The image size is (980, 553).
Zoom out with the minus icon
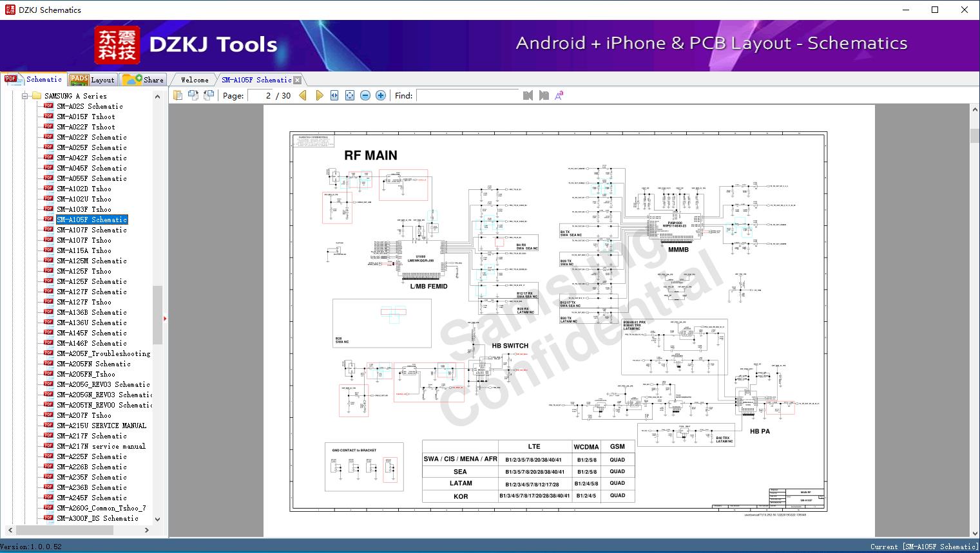point(365,95)
